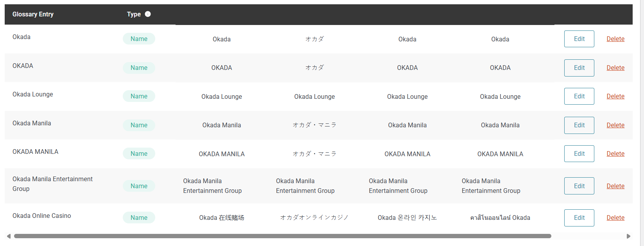Delete the Okada Manila entry
644x246 pixels.
point(615,125)
